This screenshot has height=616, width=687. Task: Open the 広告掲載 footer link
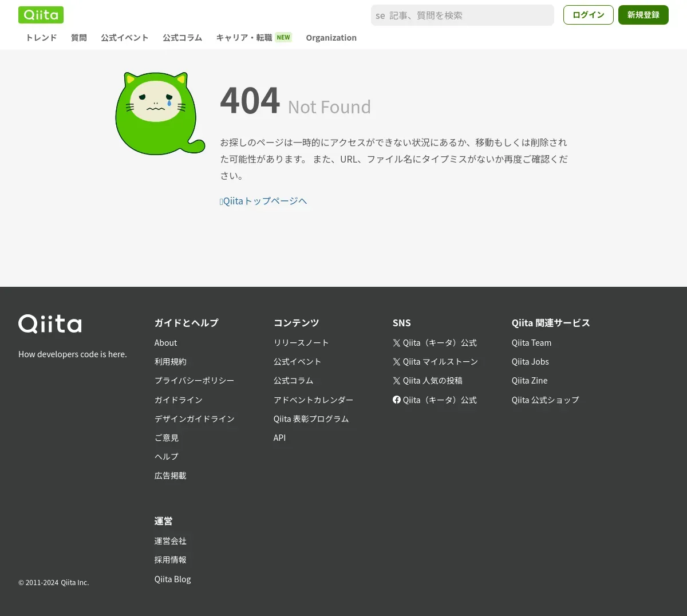(171, 476)
